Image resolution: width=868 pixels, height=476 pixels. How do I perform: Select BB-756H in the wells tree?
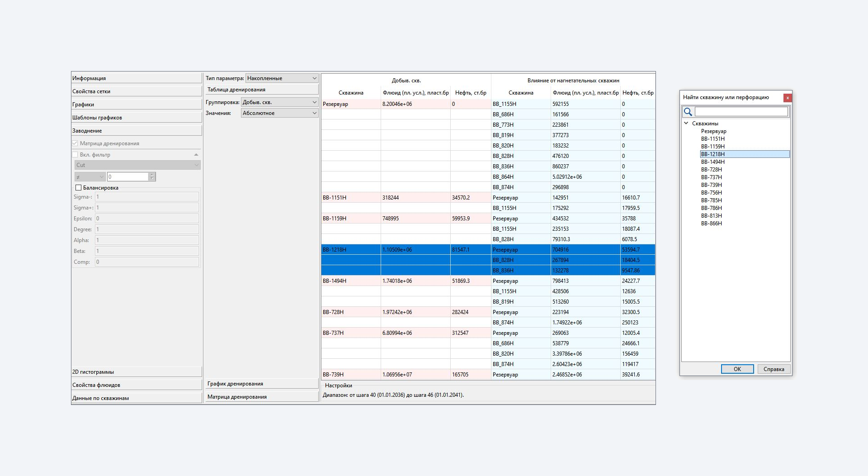[x=712, y=193]
